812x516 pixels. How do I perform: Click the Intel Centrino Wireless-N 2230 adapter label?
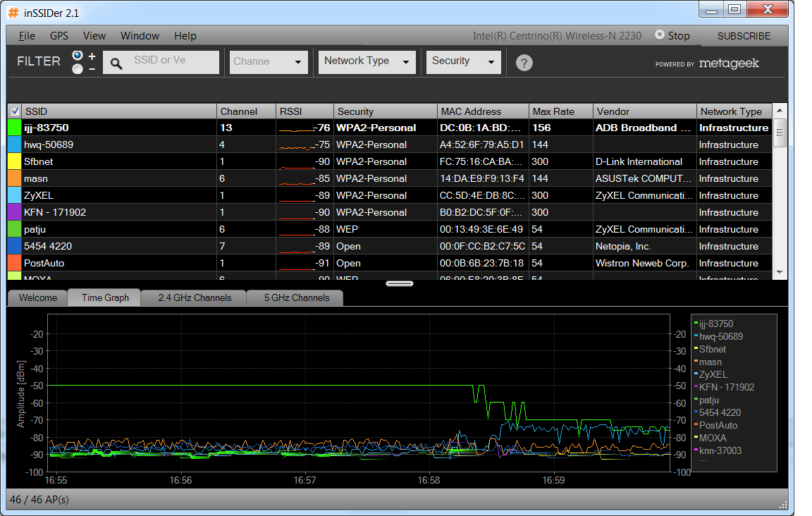coord(557,36)
